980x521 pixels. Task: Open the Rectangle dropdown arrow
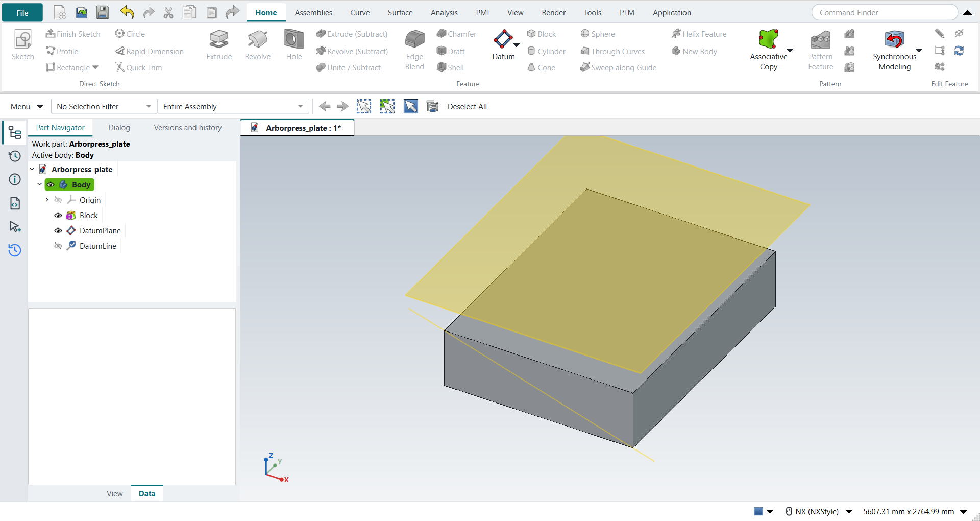point(95,67)
